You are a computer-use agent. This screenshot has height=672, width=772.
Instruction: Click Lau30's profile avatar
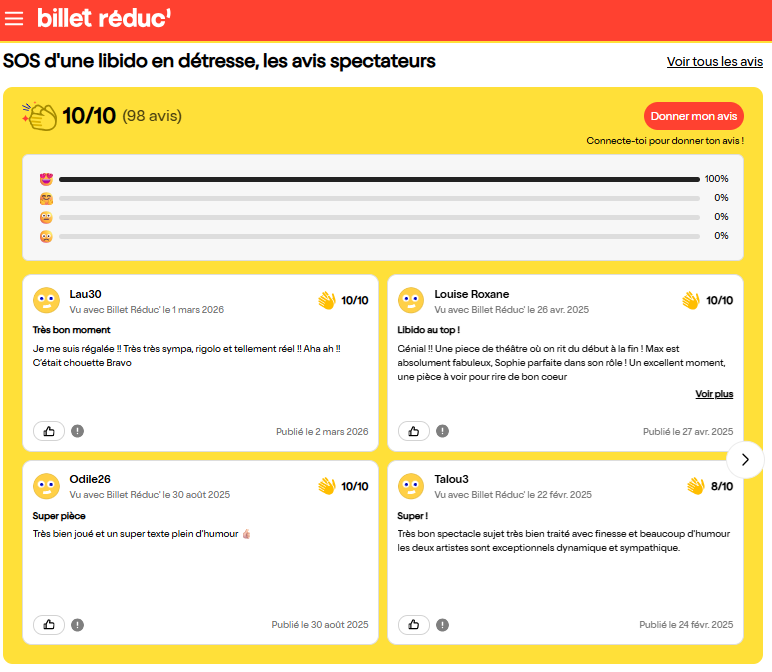(46, 300)
